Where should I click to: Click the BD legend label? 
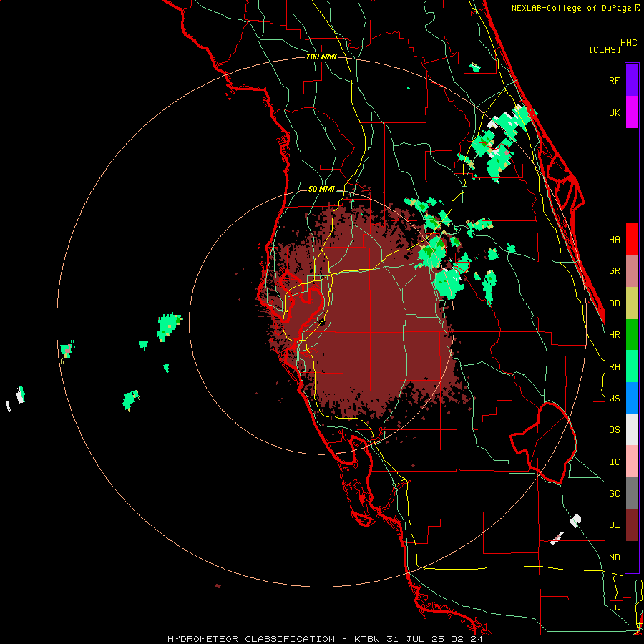(x=614, y=303)
